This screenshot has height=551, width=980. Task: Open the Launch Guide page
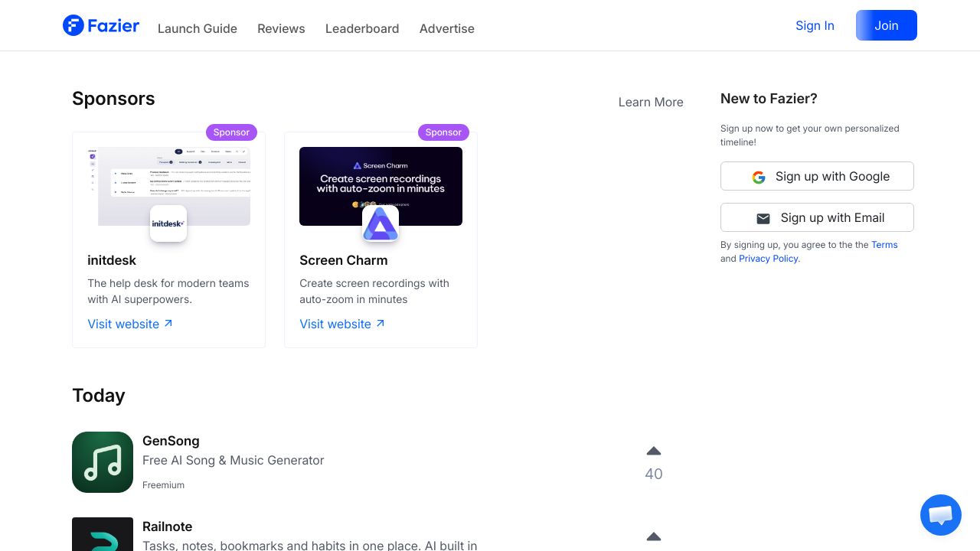(198, 29)
